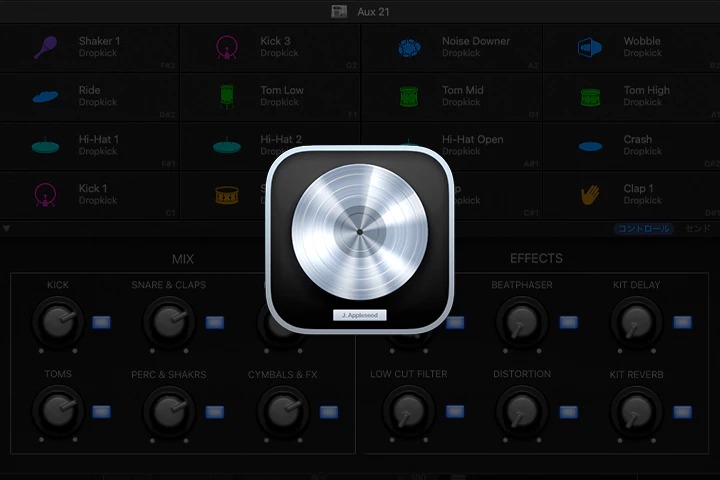This screenshot has height=480, width=720.
Task: Toggle the LOW CUT FILTER button
Action: coord(455,412)
